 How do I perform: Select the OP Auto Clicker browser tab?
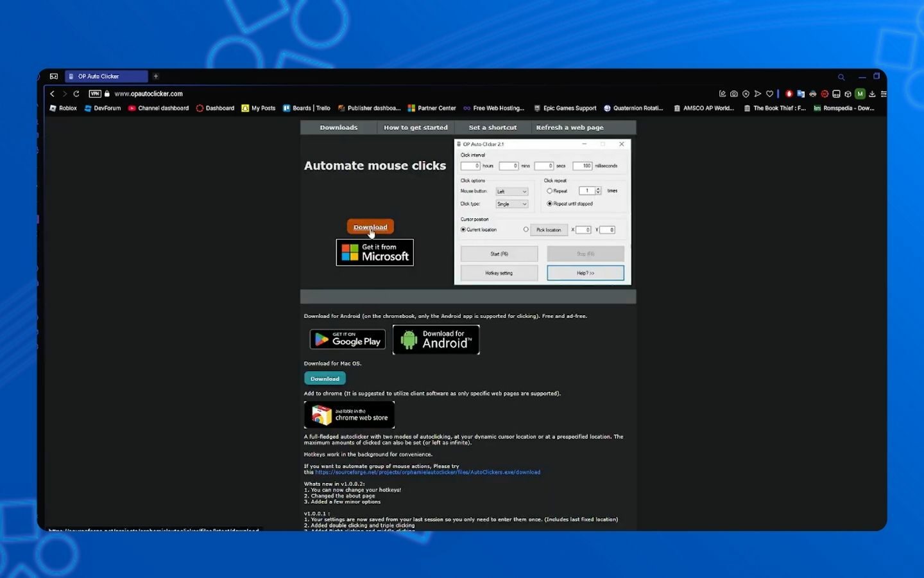[x=107, y=76]
